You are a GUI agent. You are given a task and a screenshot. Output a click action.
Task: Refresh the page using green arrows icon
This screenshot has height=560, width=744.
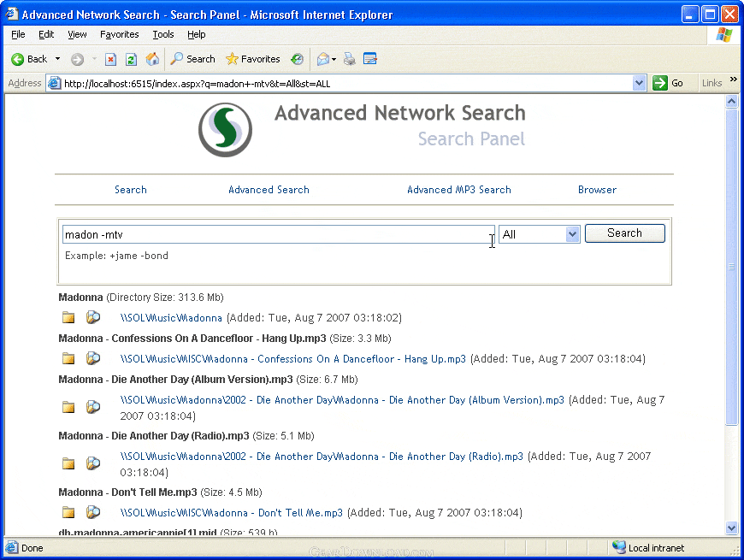click(x=132, y=59)
